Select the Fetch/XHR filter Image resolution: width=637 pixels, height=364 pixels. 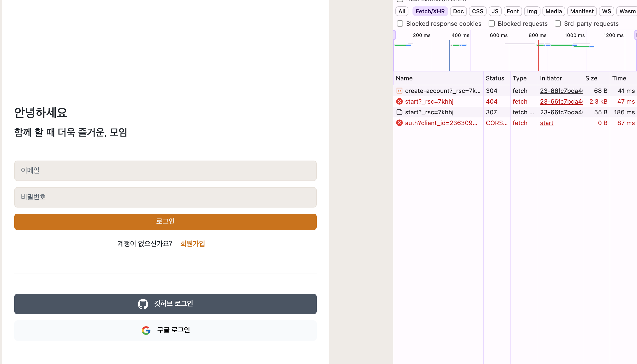coord(430,11)
